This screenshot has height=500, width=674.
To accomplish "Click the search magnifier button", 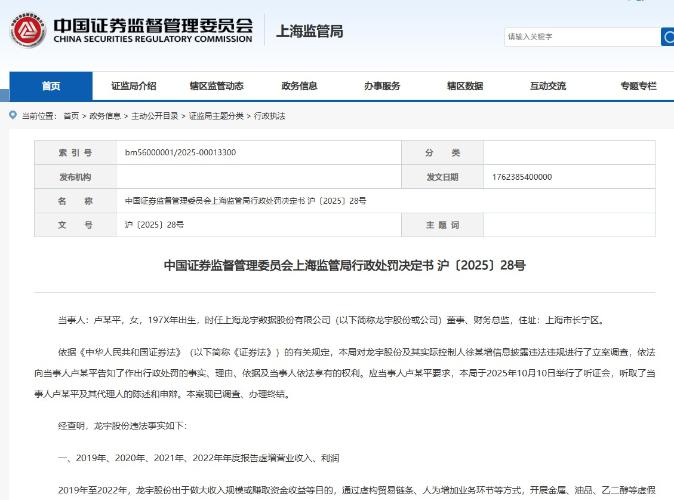I will [668, 37].
